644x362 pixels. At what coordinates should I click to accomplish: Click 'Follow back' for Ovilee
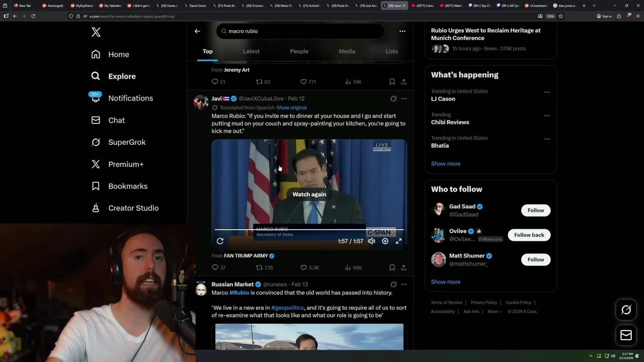coord(529,235)
